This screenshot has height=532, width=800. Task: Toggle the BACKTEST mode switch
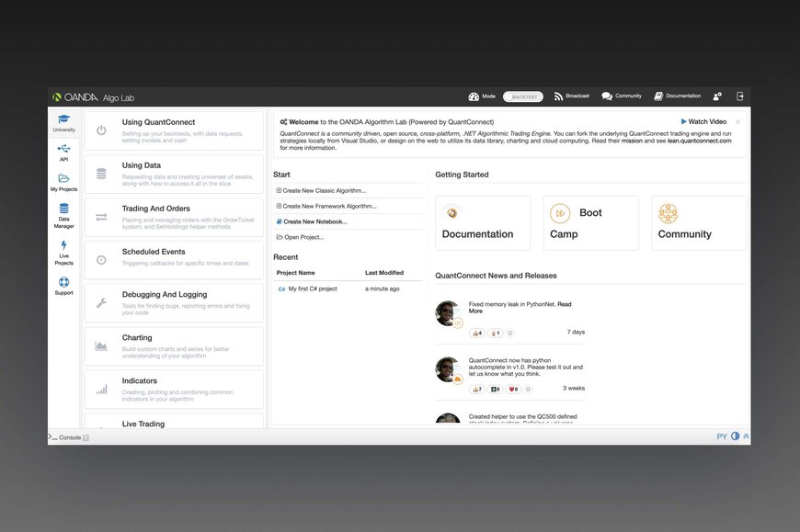pyautogui.click(x=523, y=96)
